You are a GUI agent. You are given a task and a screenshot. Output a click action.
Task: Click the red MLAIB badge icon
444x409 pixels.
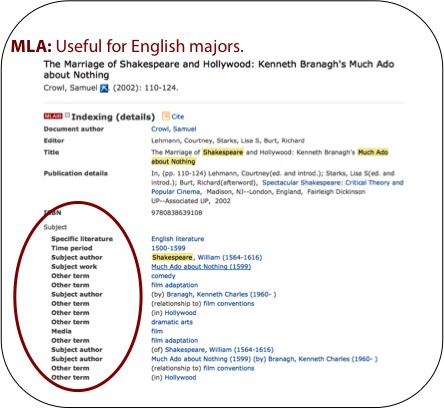53,116
